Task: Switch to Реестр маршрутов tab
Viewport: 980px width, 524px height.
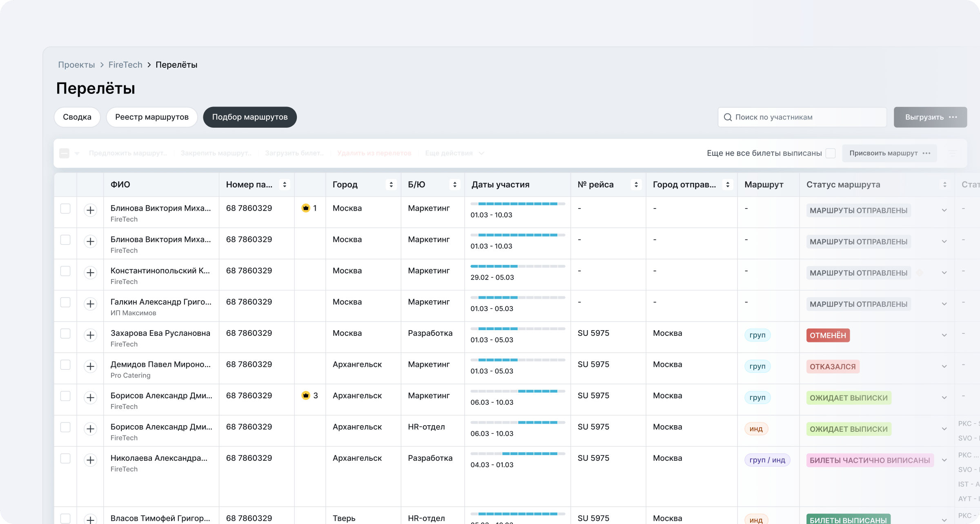Action: [x=151, y=117]
